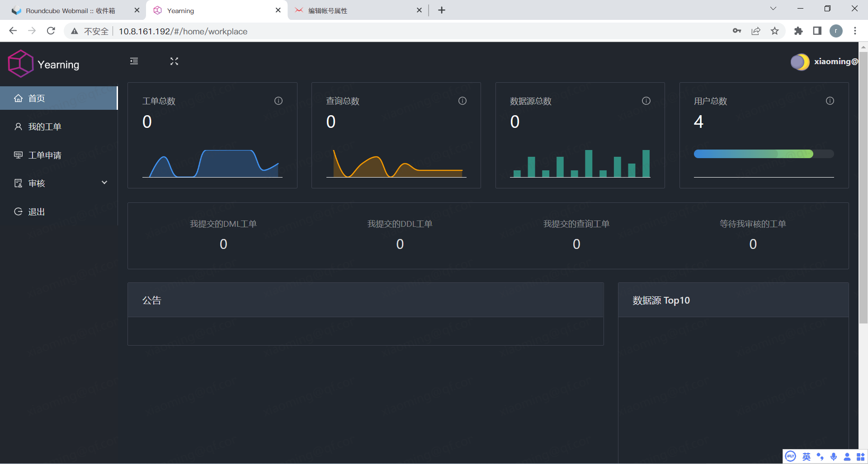The image size is (868, 464).
Task: Click the 我提交的DDL工单 label
Action: (x=400, y=224)
